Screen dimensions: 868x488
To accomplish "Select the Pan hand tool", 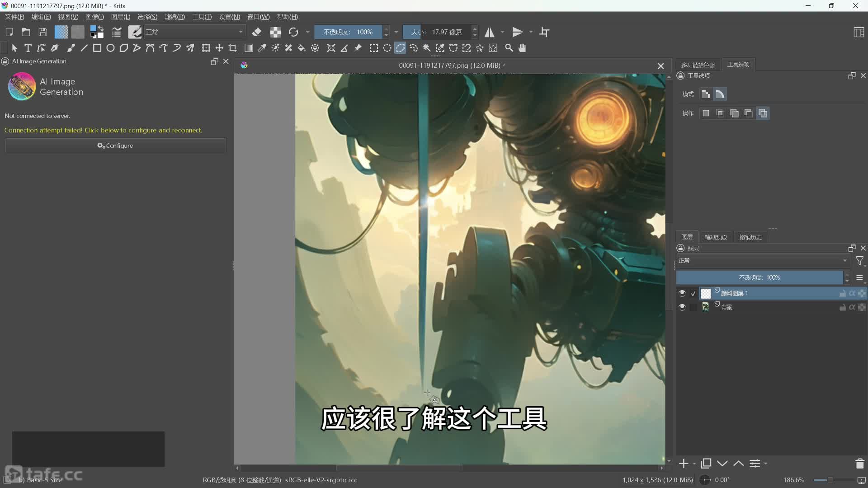I will coord(522,48).
